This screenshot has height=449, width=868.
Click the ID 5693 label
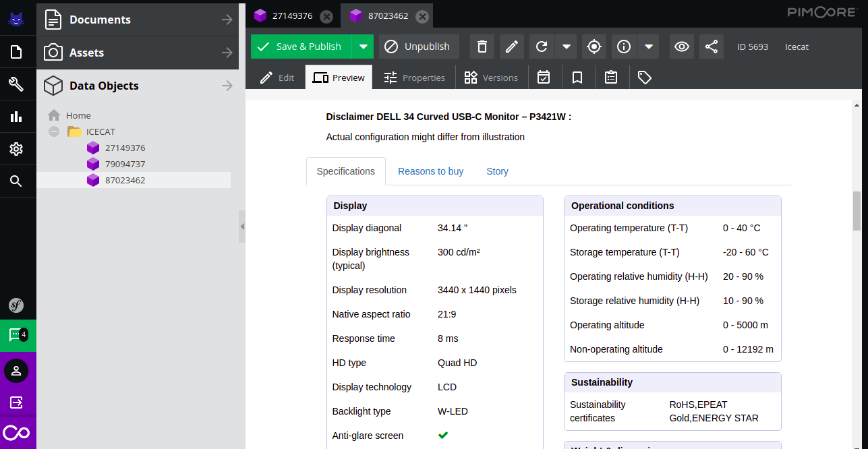click(753, 47)
